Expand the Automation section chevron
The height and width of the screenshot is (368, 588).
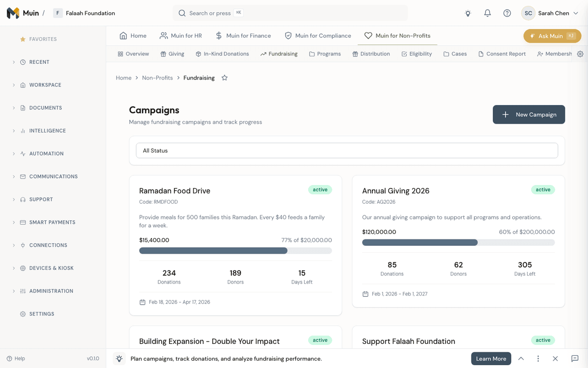14,154
